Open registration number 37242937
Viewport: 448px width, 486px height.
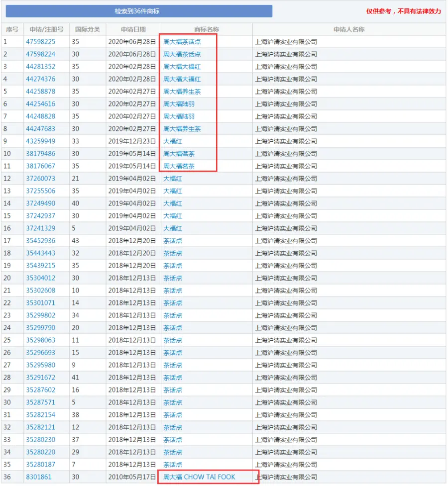point(41,216)
